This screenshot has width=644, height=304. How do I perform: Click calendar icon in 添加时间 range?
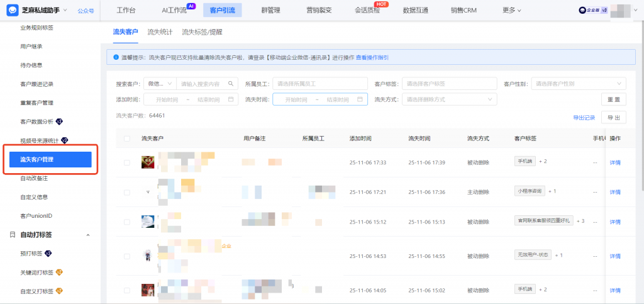click(x=231, y=99)
